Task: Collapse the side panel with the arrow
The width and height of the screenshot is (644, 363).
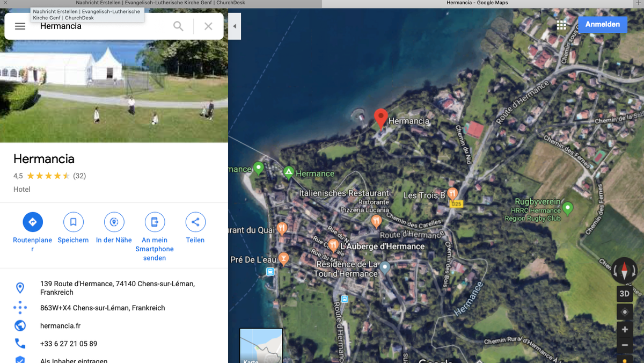Action: coord(235,26)
